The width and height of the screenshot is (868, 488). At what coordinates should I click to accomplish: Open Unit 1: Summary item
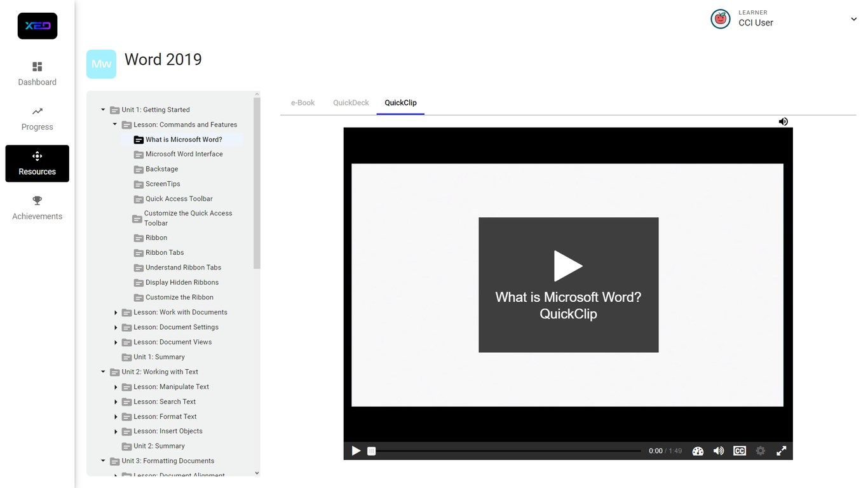pos(159,357)
